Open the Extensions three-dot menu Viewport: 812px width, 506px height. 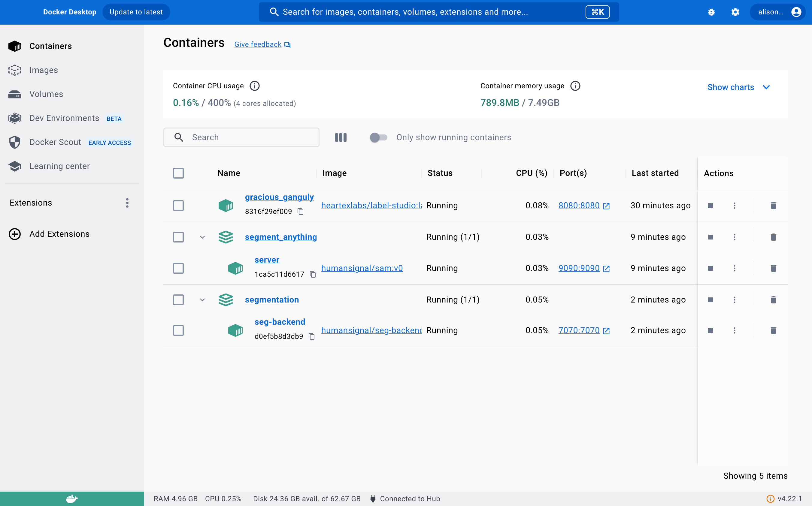pos(127,203)
